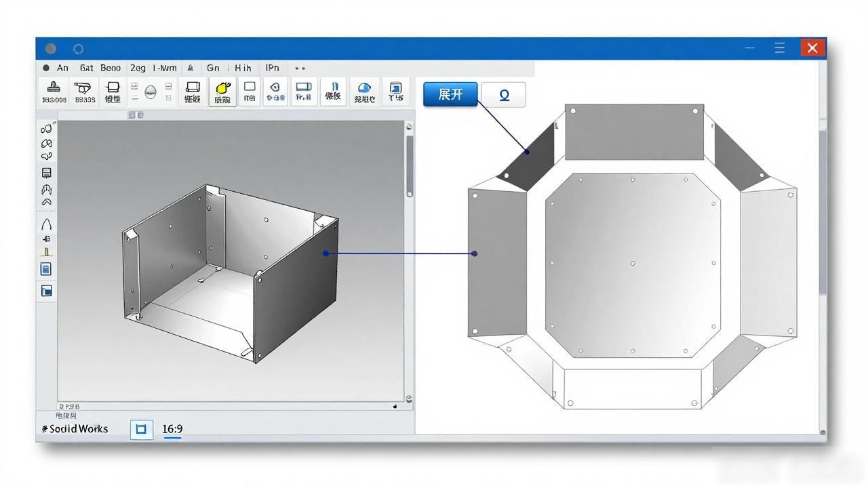Open the list document icon in left sidebar

47,174
